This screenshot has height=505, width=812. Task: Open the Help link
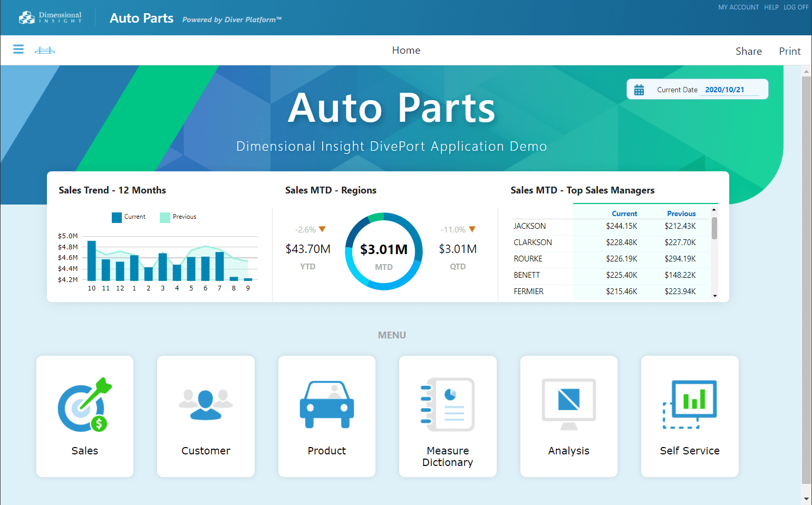click(771, 7)
